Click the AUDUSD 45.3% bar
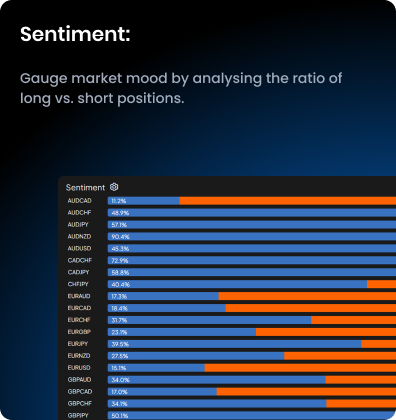 tap(252, 248)
